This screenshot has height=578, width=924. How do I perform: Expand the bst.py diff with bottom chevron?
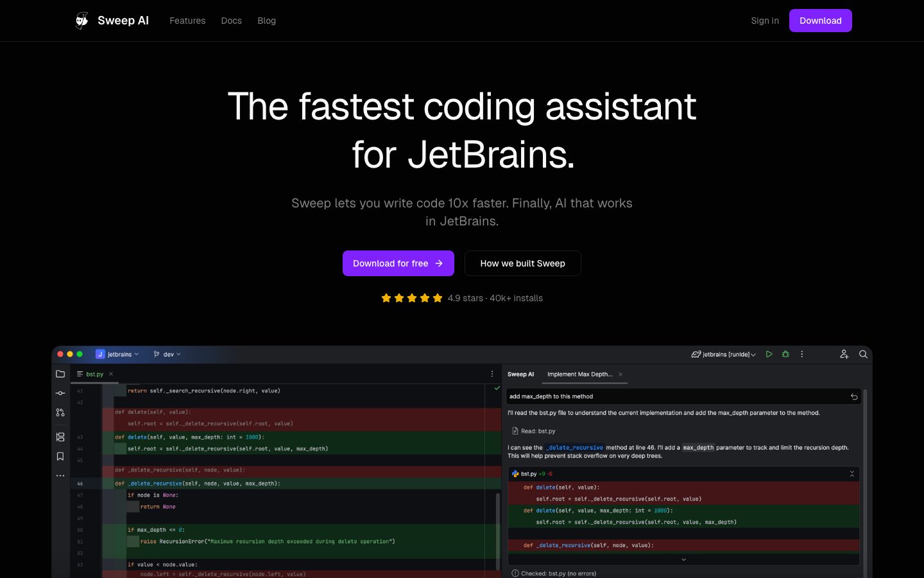click(x=683, y=559)
